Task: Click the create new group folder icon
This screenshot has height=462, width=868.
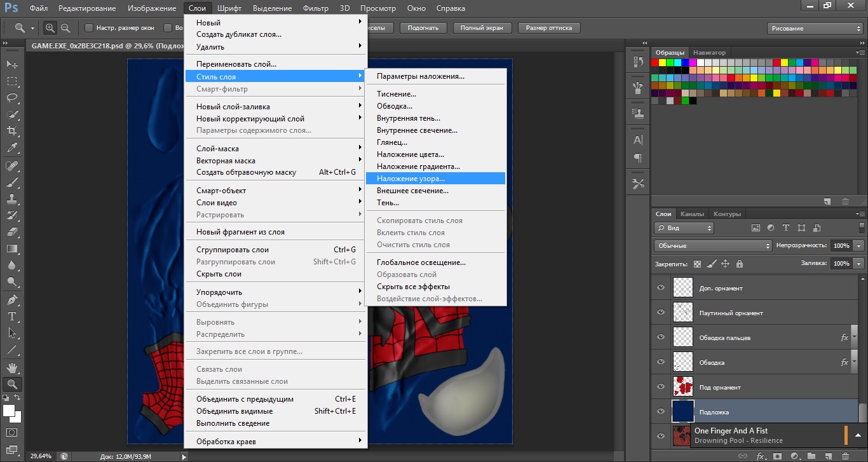Action: pyautogui.click(x=811, y=456)
